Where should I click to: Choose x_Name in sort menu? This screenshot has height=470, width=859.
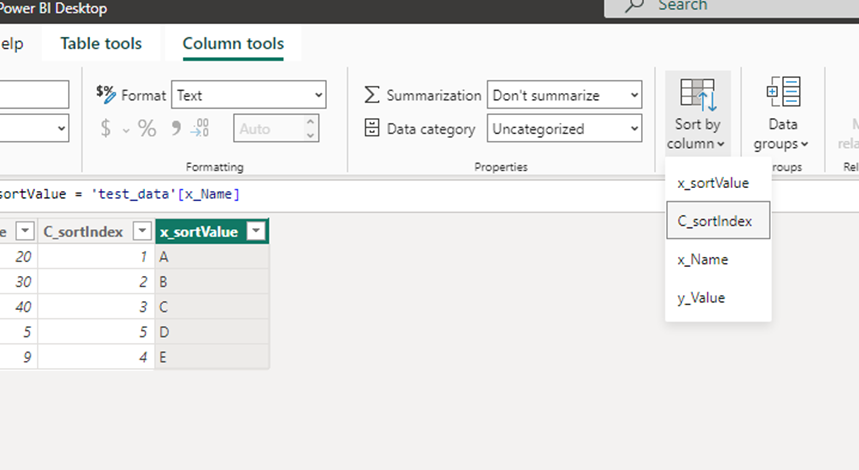[718, 259]
